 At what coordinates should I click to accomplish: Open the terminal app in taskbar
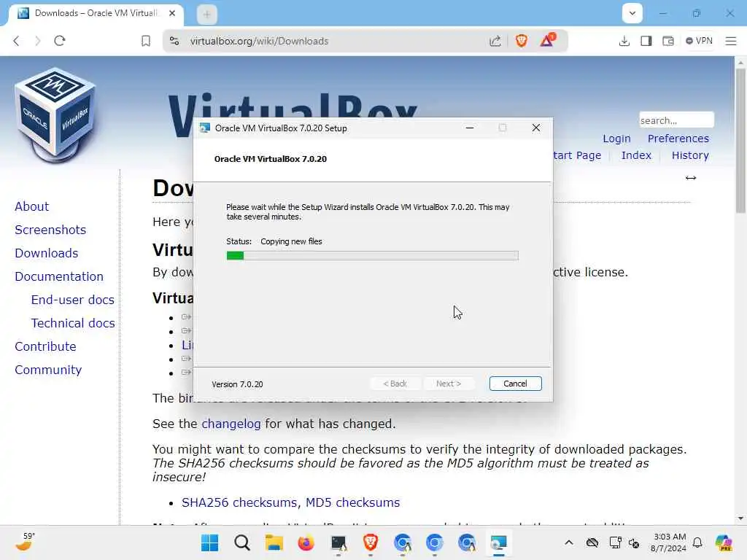click(x=338, y=542)
